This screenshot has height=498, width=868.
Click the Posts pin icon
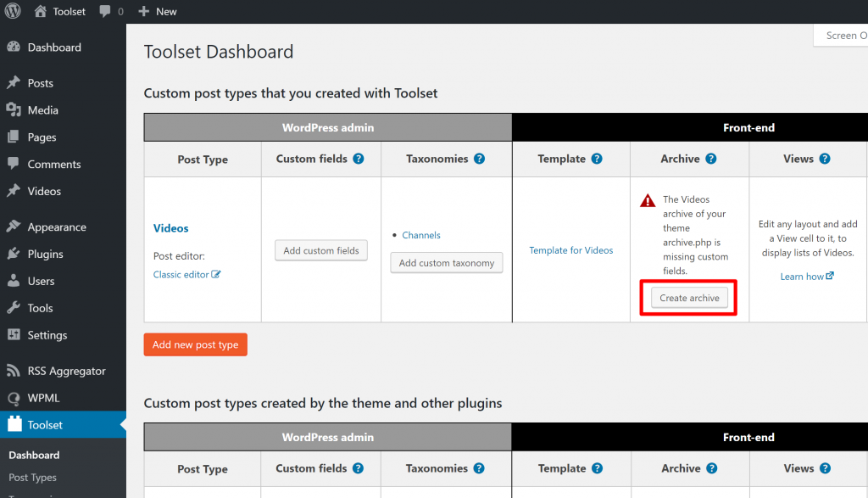(x=14, y=82)
